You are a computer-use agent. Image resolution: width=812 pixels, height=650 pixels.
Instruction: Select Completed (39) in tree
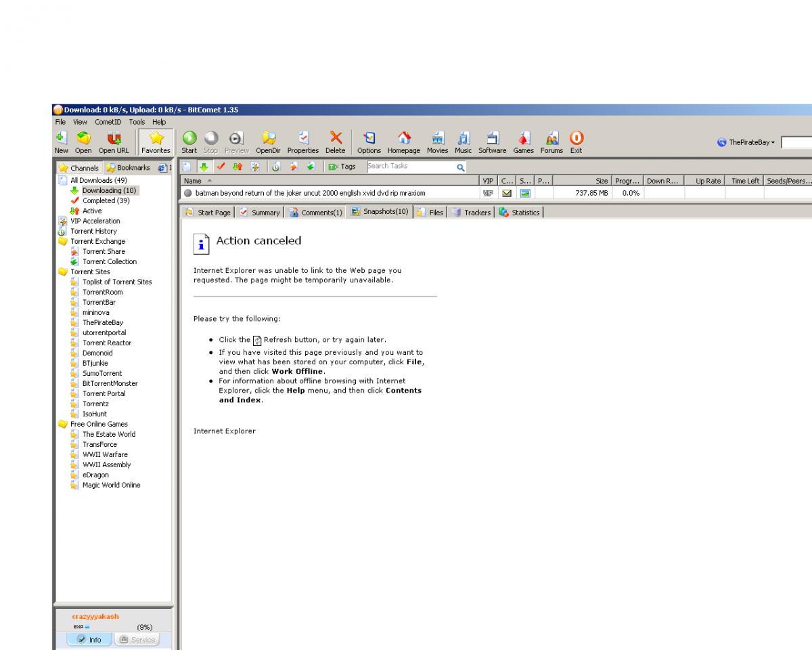coord(106,200)
